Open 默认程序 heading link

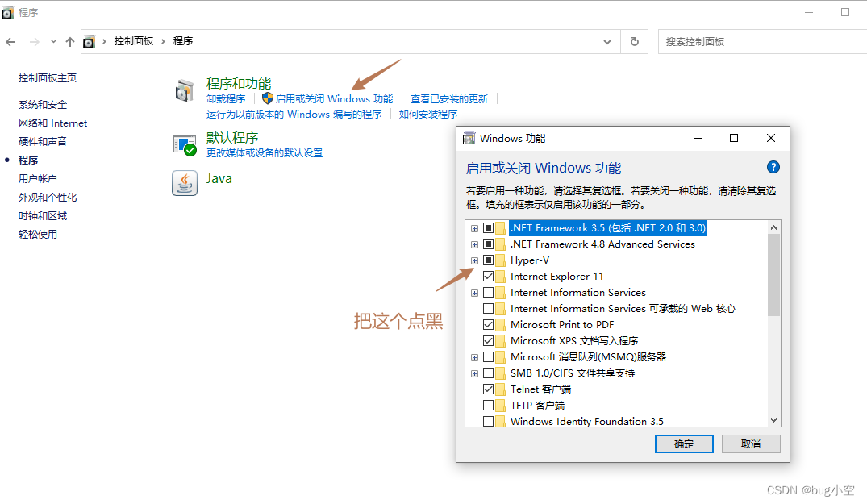coord(232,138)
